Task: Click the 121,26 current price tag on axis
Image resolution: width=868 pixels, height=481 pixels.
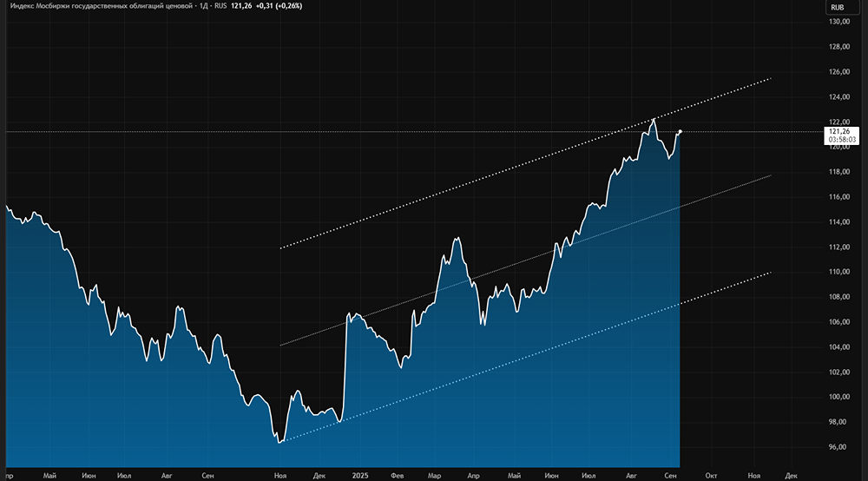Action: click(x=839, y=132)
